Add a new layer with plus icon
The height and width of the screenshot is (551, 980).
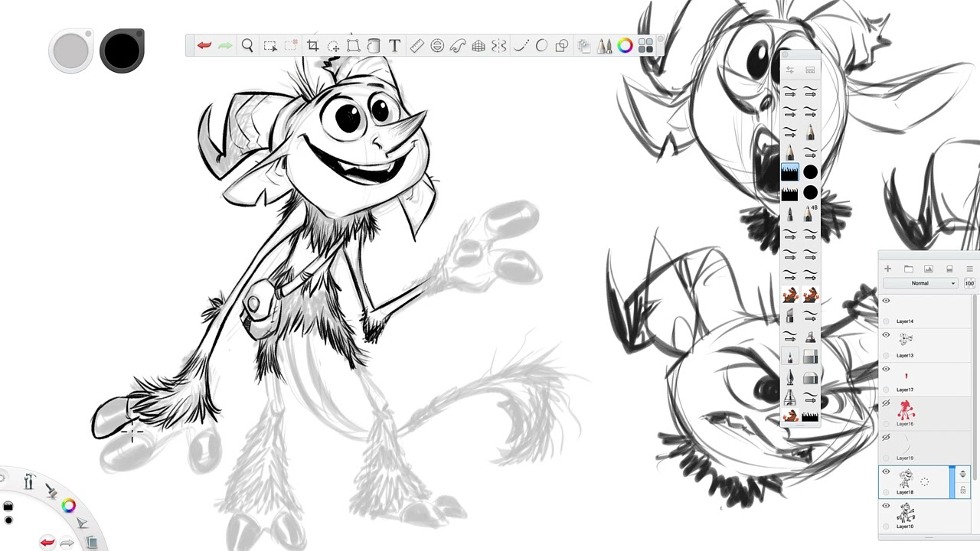[887, 269]
